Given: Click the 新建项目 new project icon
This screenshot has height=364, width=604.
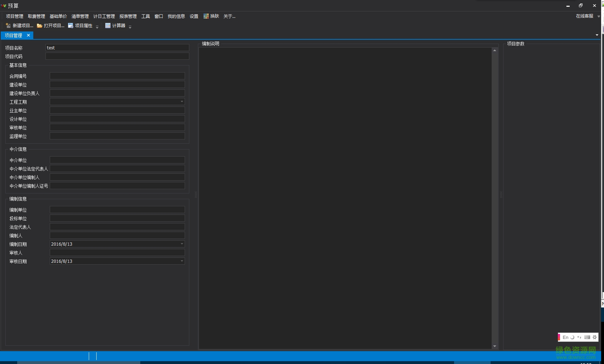Looking at the screenshot, I should pyautogui.click(x=8, y=26).
